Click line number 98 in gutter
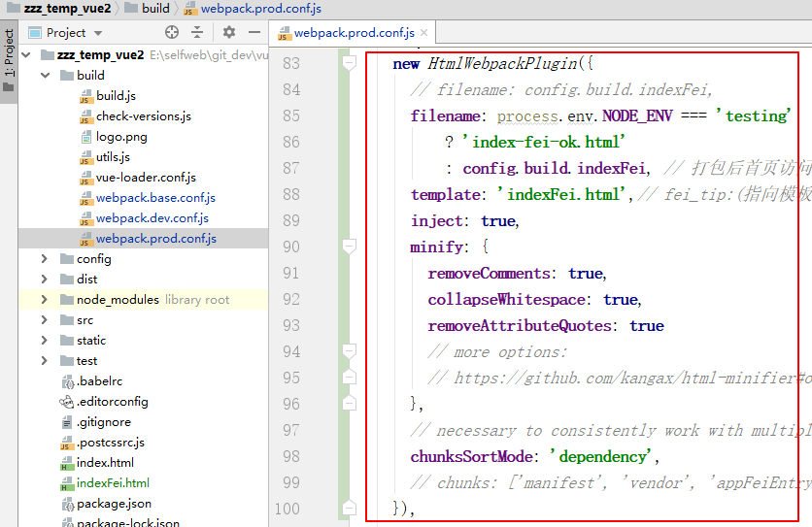 (x=291, y=456)
